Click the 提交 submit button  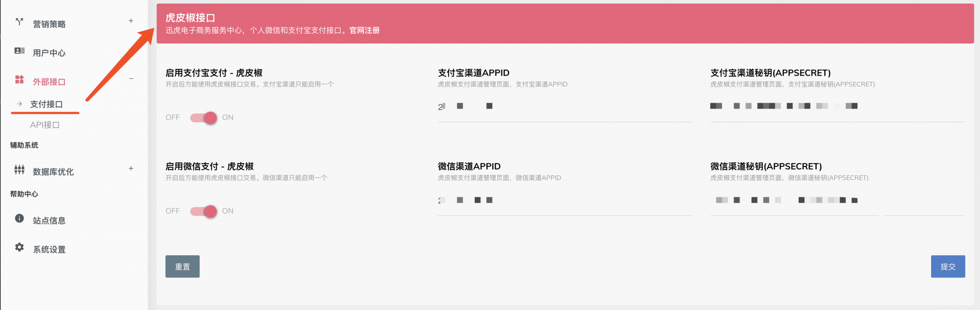948,266
